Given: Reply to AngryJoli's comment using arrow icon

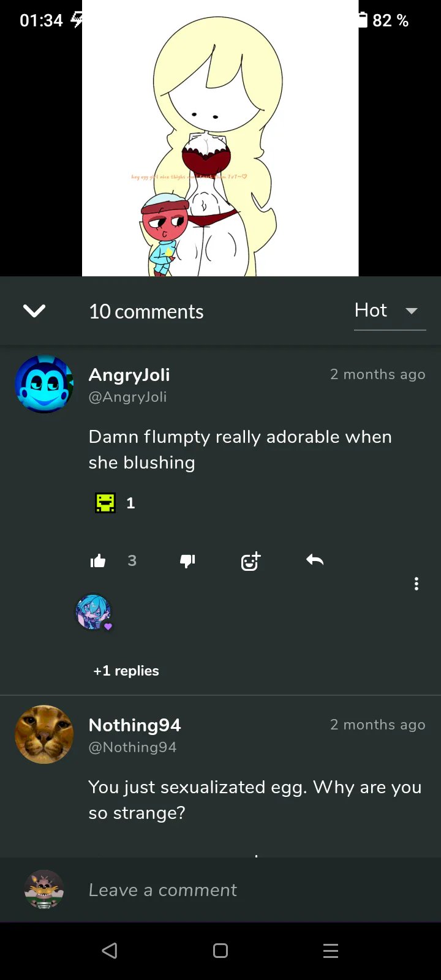Looking at the screenshot, I should (x=315, y=560).
